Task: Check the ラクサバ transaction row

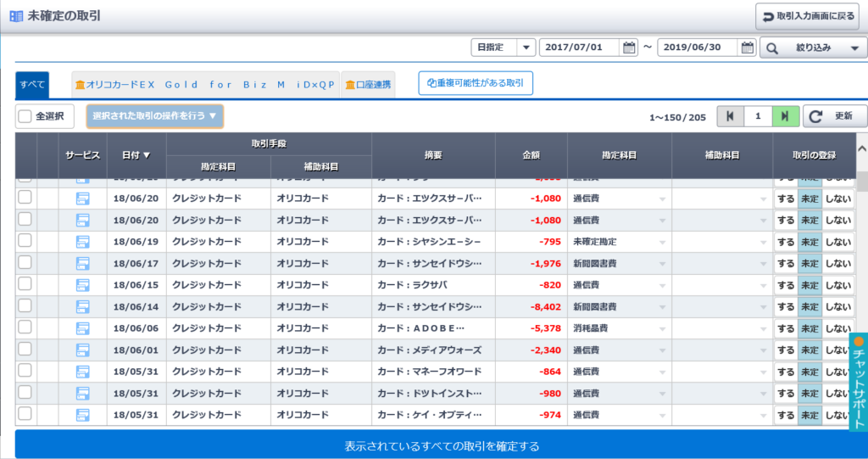Action: [25, 284]
